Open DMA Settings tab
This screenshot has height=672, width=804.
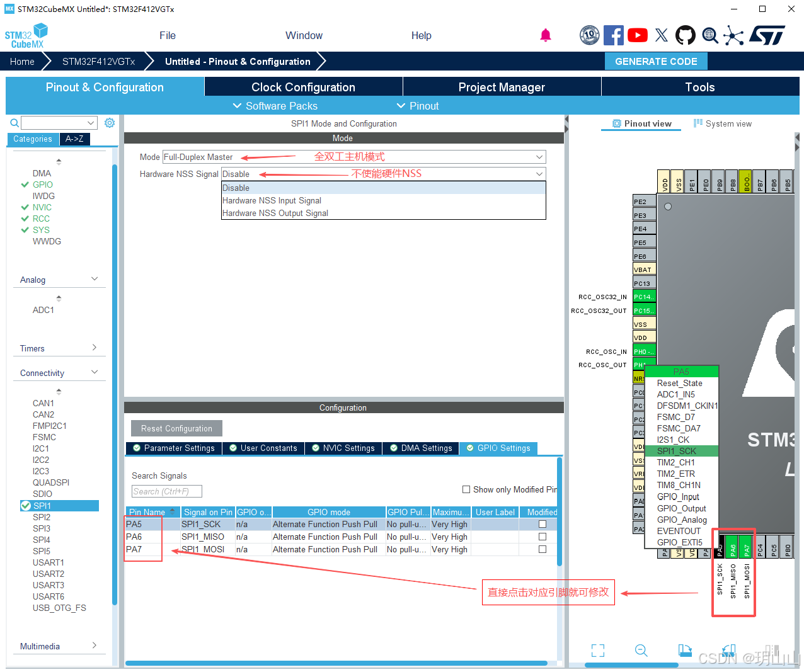pyautogui.click(x=421, y=448)
